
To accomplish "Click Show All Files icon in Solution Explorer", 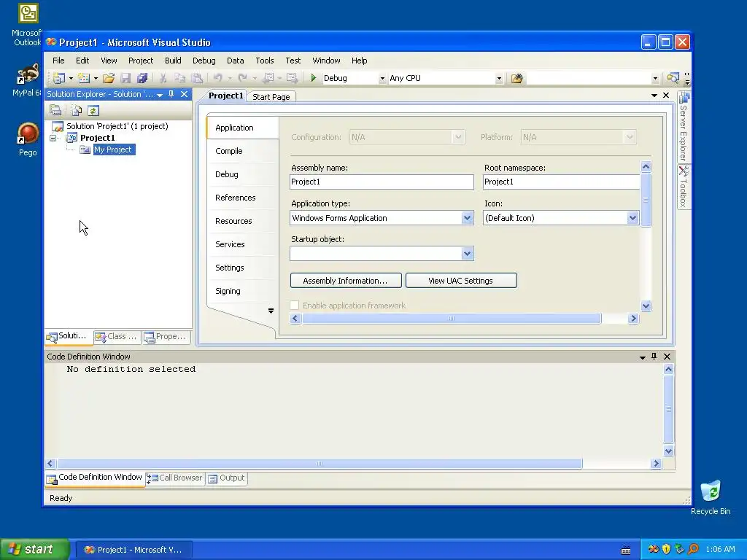I will pos(76,111).
